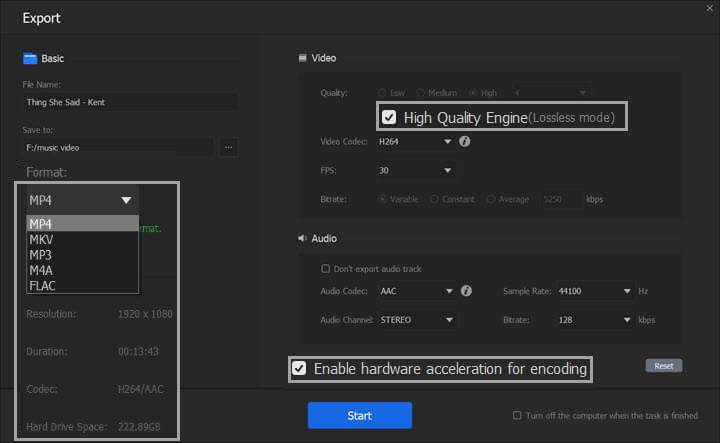Click the blue Basic folder icon
Screen dimensions: 720x443
(30, 59)
